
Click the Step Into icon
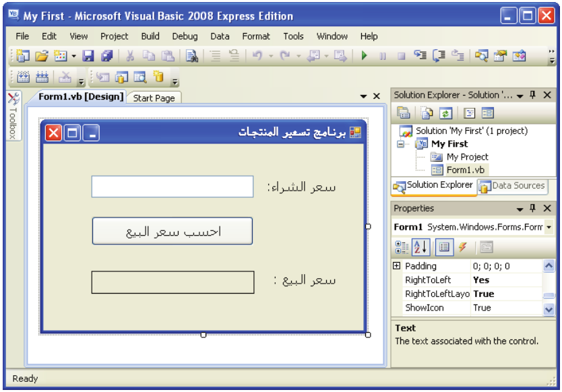point(420,55)
